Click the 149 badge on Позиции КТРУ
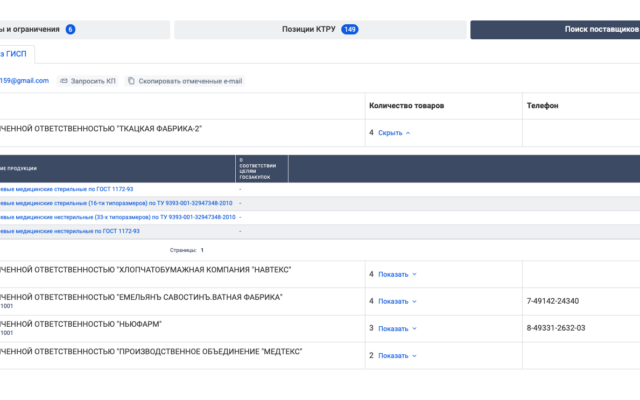This screenshot has width=640, height=400. point(350,29)
